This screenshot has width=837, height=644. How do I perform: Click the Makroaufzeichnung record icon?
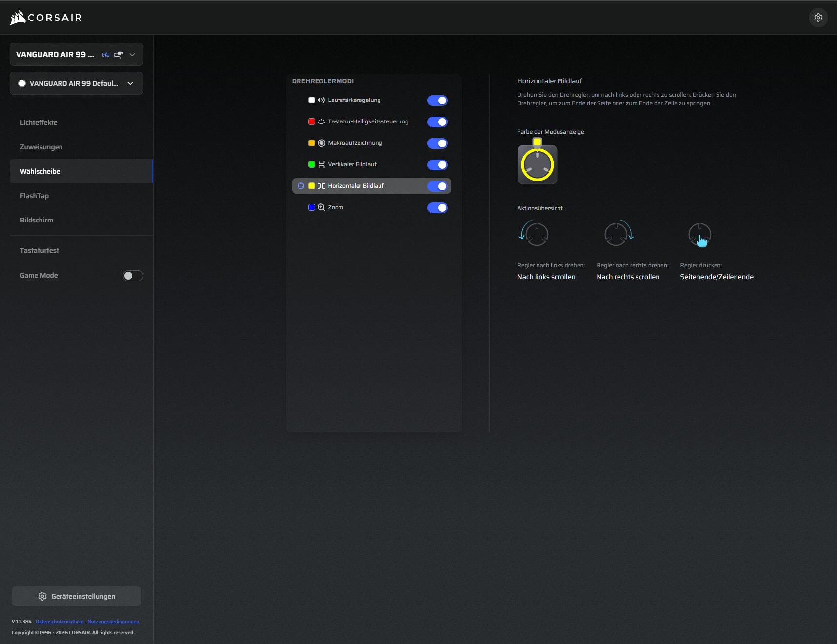pyautogui.click(x=321, y=143)
